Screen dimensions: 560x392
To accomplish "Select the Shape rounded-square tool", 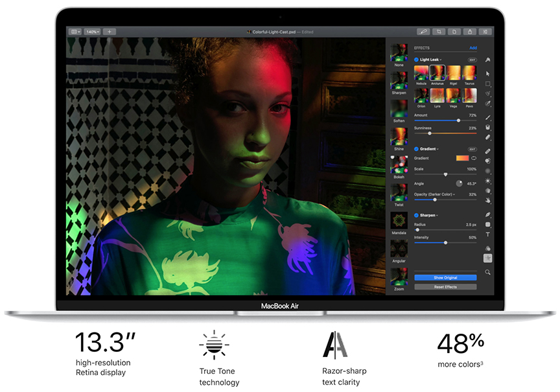I will click(487, 225).
